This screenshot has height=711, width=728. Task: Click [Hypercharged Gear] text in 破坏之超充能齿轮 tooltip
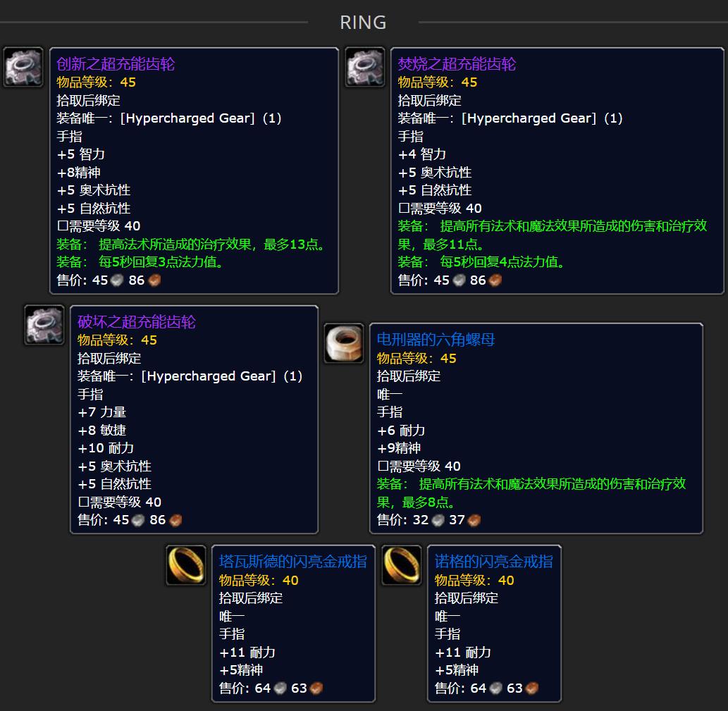coord(209,376)
